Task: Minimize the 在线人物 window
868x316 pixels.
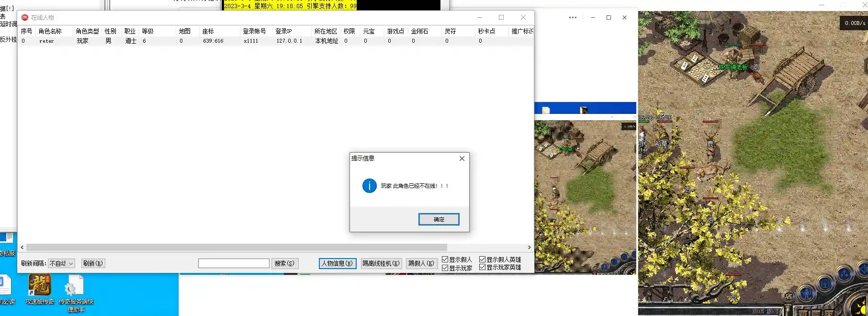Action: point(479,17)
